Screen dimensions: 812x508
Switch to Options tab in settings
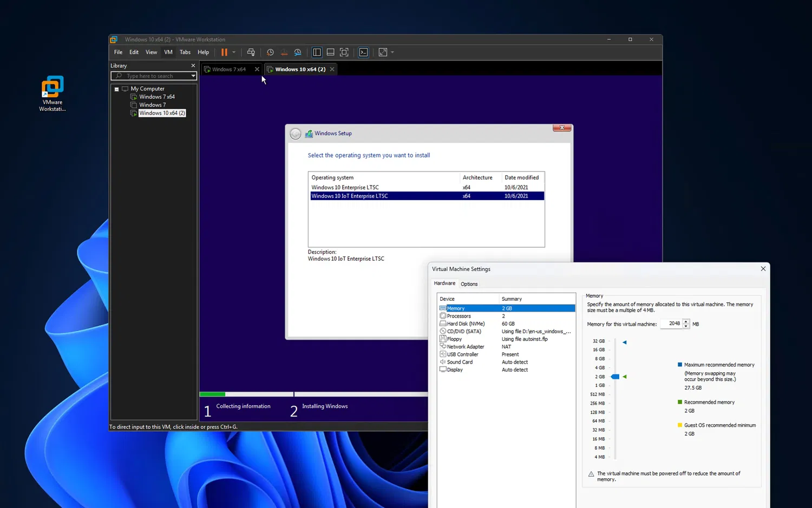pyautogui.click(x=469, y=284)
